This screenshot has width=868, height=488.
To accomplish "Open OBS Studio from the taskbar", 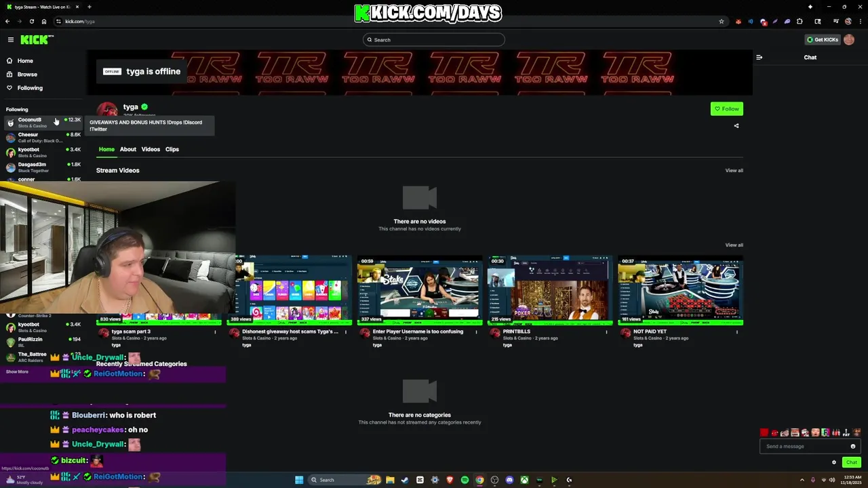I will [494, 480].
